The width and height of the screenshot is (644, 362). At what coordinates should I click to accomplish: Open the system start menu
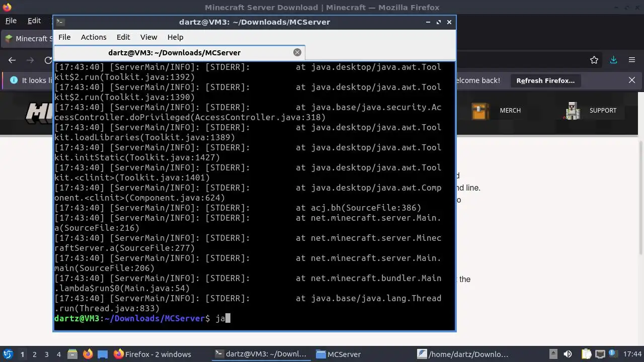click(x=8, y=354)
